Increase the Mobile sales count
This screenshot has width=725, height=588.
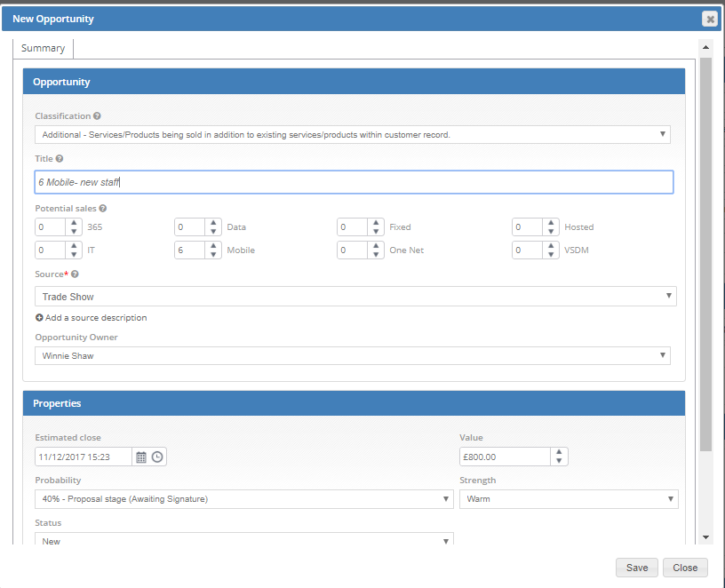(213, 246)
